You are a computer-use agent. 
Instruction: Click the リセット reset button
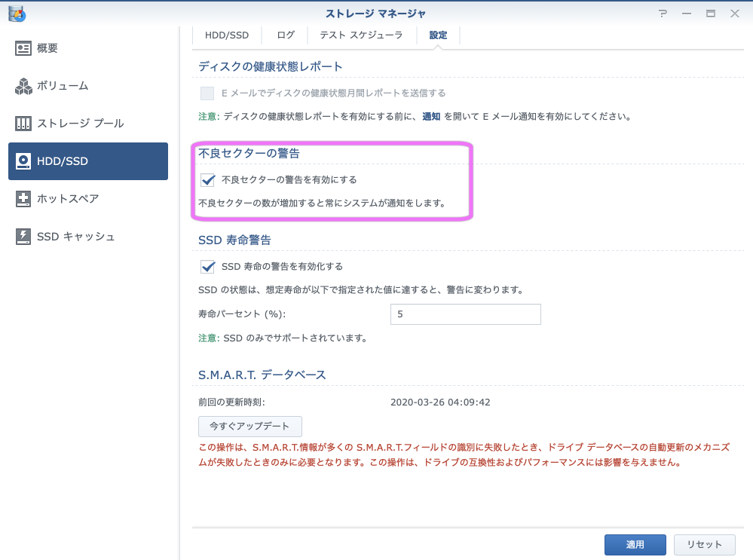click(704, 544)
